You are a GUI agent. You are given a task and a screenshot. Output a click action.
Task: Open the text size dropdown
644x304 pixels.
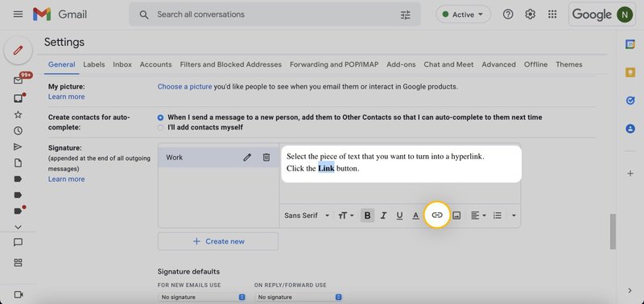346,216
